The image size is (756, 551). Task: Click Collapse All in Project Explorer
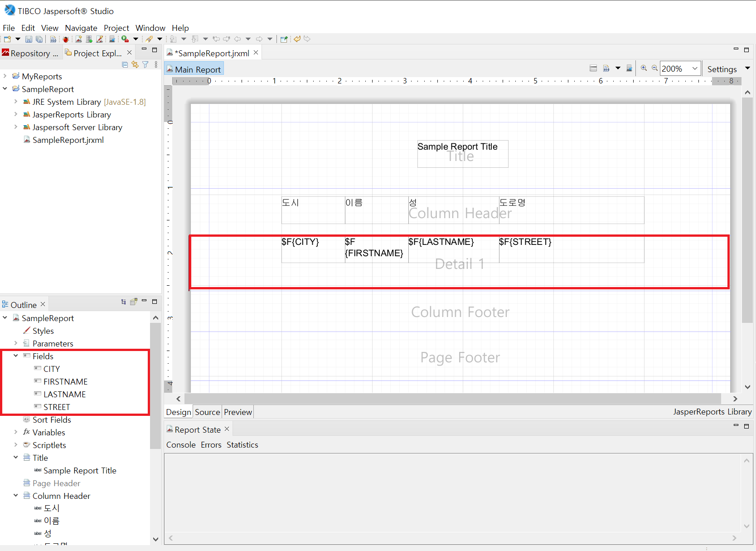click(x=125, y=65)
